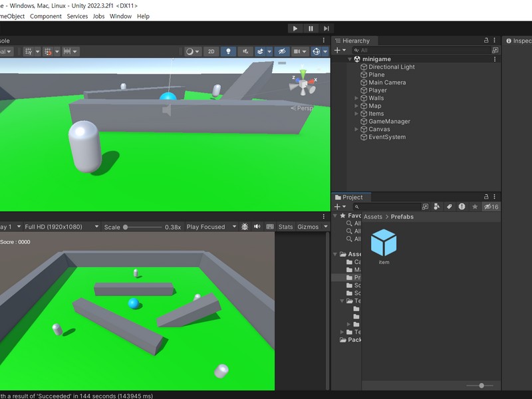Viewport: 532px width, 399px height.
Task: Open search by label filter in Project panel
Action: tap(448, 206)
